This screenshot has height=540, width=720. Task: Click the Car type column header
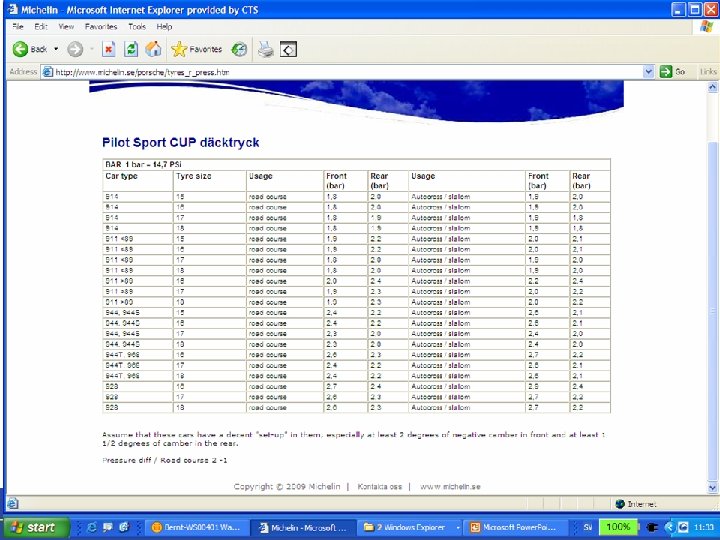pyautogui.click(x=122, y=176)
